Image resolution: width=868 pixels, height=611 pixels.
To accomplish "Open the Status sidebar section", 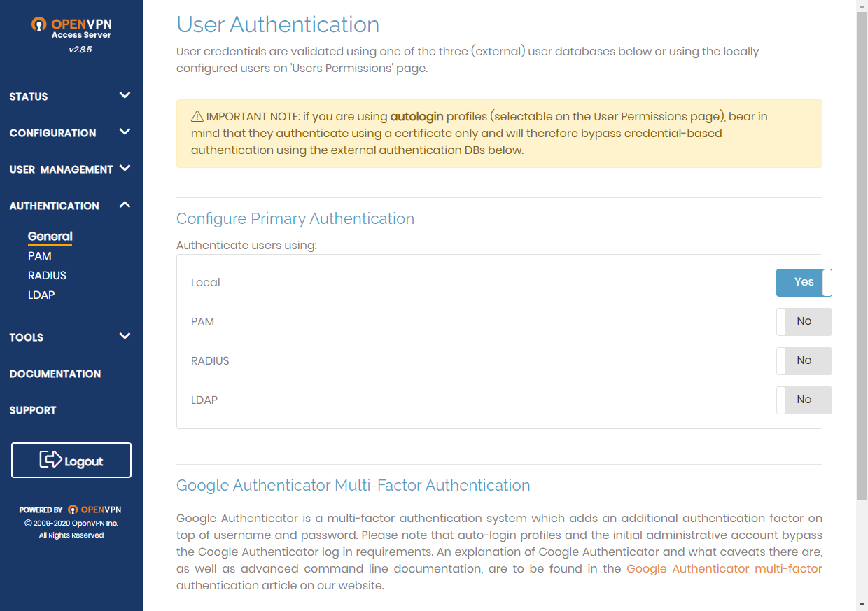I will (x=29, y=97).
